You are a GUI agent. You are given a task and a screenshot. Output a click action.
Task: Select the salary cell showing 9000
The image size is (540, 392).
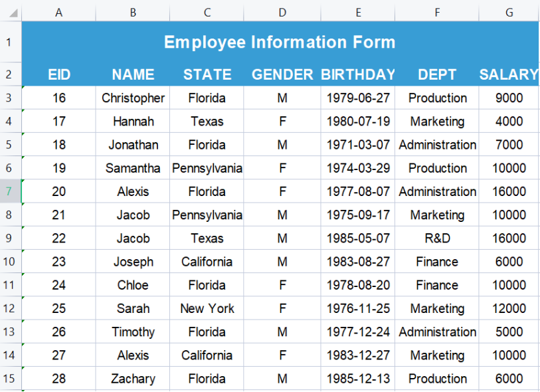(509, 98)
